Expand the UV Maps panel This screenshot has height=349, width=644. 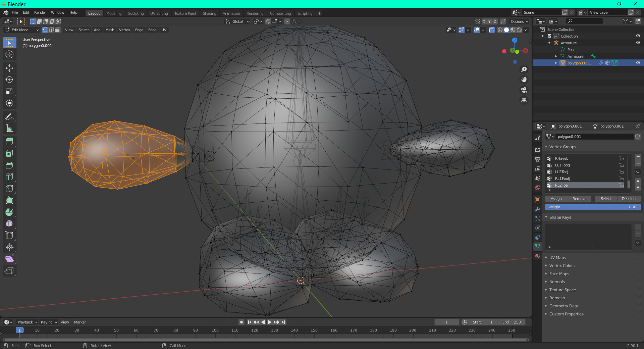[557, 258]
